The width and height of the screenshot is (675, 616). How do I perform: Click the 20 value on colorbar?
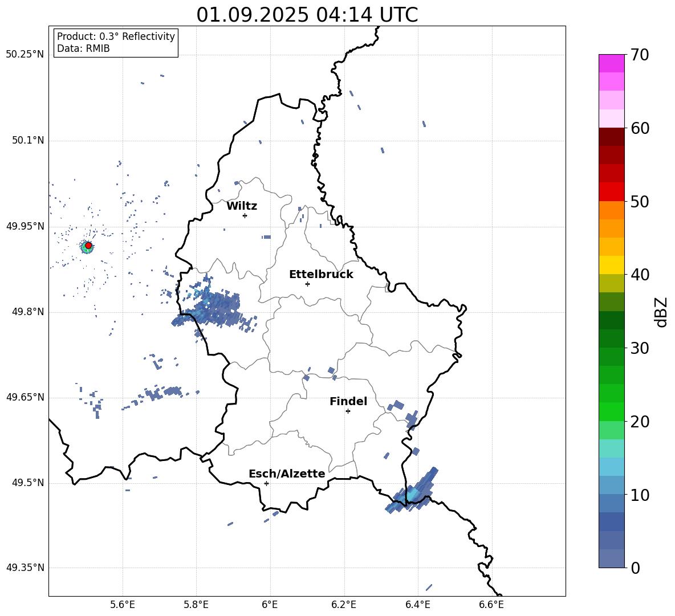click(640, 422)
